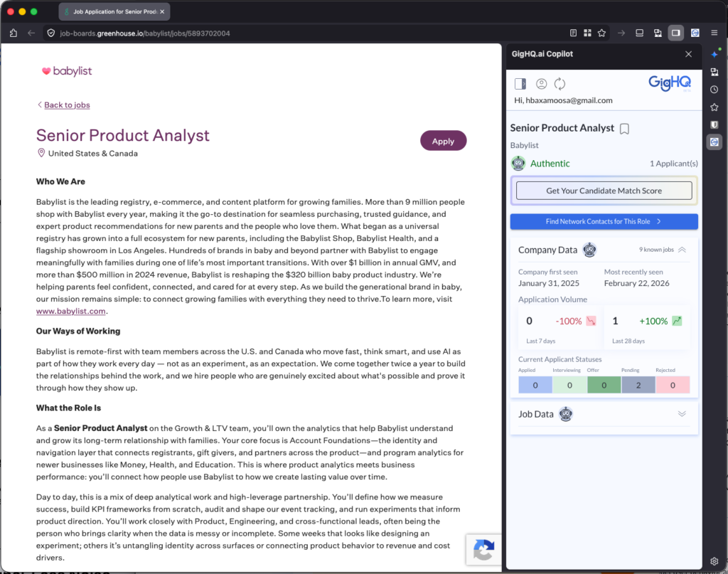The height and width of the screenshot is (574, 728).
Task: Close the GigHQ.ai Copilot panel
Action: [688, 54]
